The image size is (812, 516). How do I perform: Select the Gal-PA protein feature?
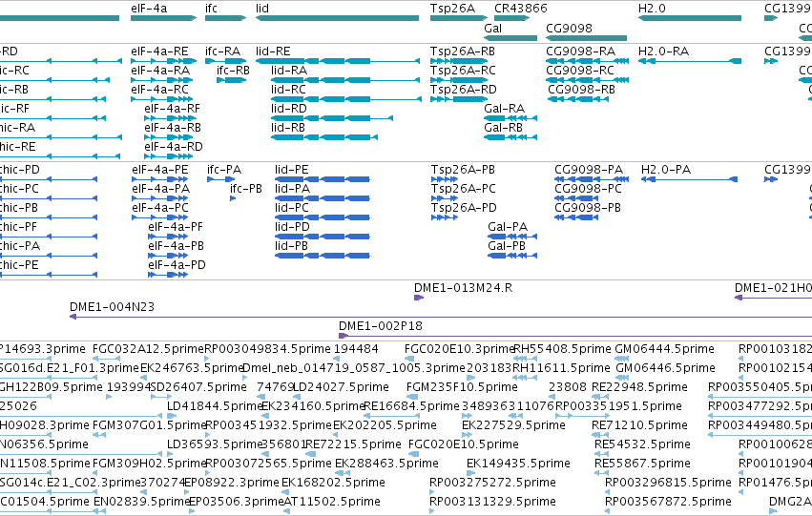click(512, 237)
